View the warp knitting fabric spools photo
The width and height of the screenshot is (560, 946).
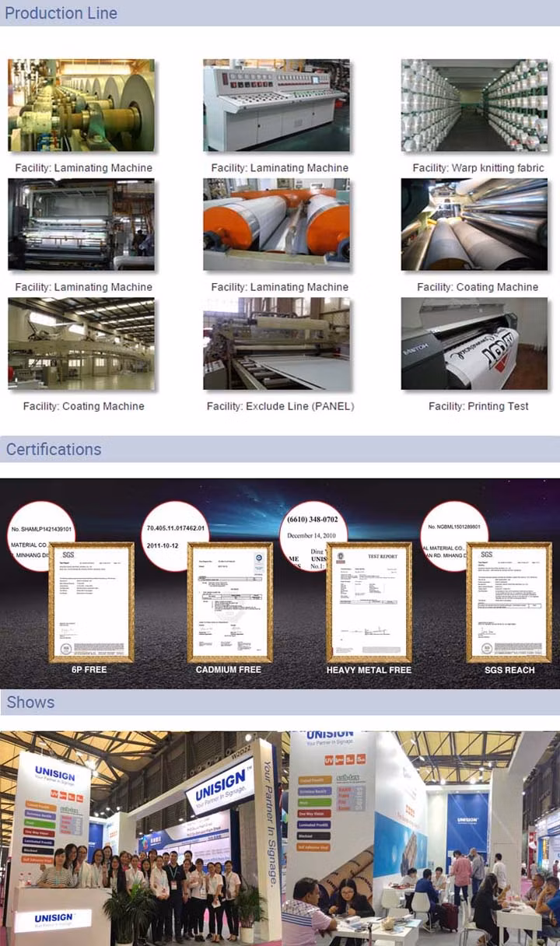click(474, 105)
